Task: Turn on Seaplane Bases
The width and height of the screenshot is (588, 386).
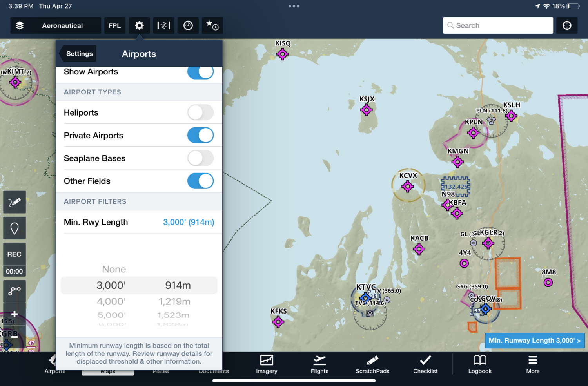Action: (x=200, y=158)
